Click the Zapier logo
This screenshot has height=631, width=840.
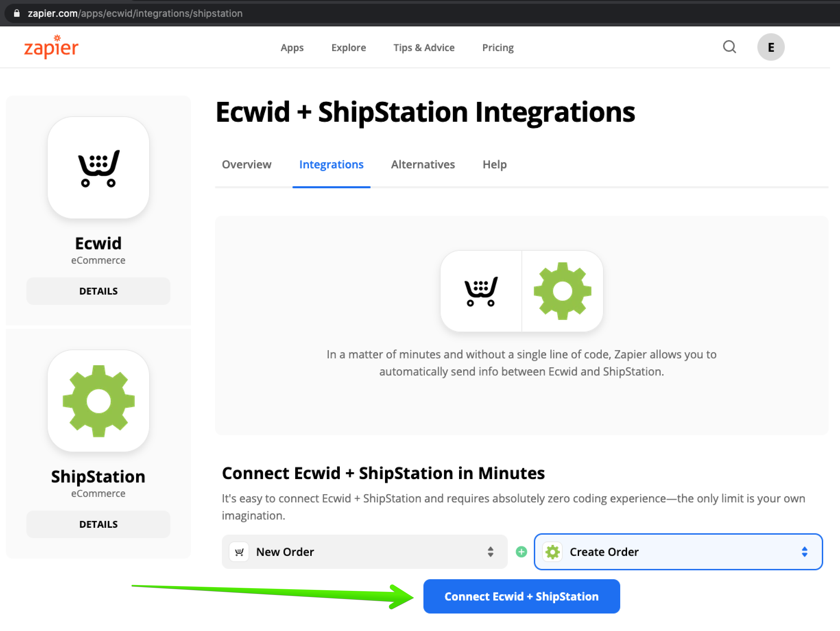click(51, 47)
